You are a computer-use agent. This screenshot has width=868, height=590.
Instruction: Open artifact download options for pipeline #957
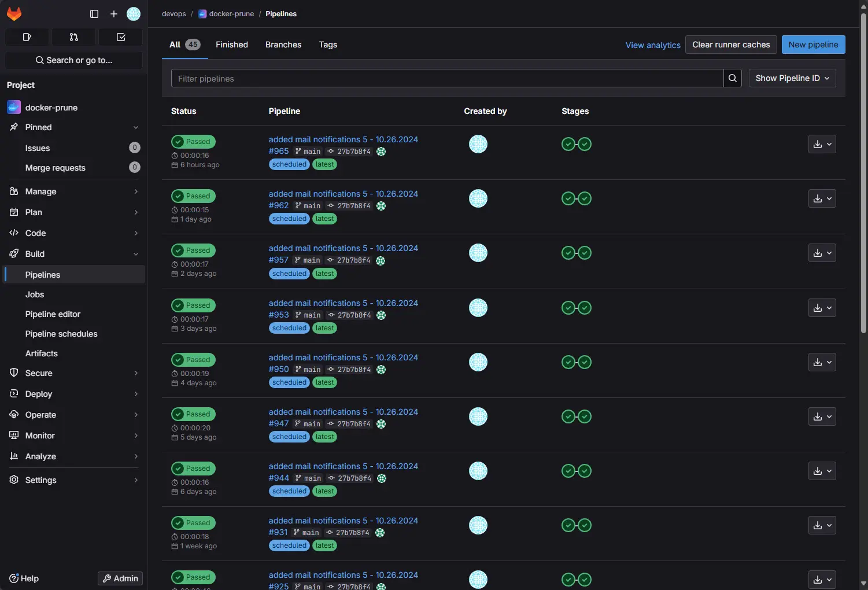coord(829,253)
